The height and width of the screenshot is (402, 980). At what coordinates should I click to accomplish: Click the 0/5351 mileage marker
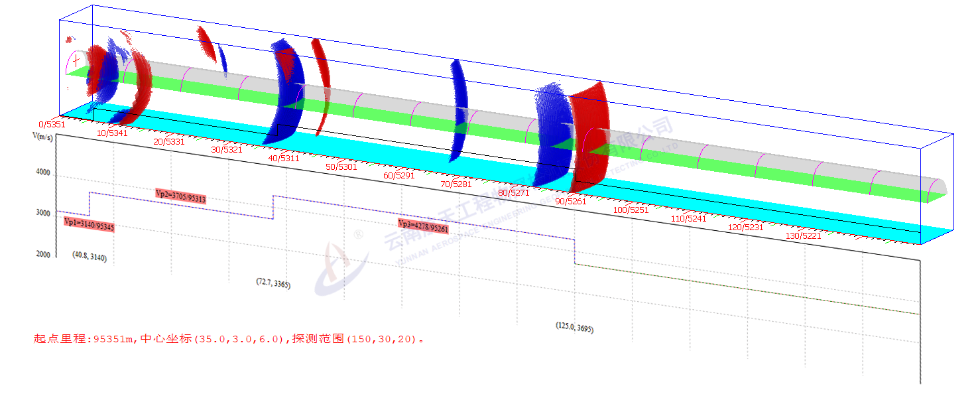(x=52, y=123)
